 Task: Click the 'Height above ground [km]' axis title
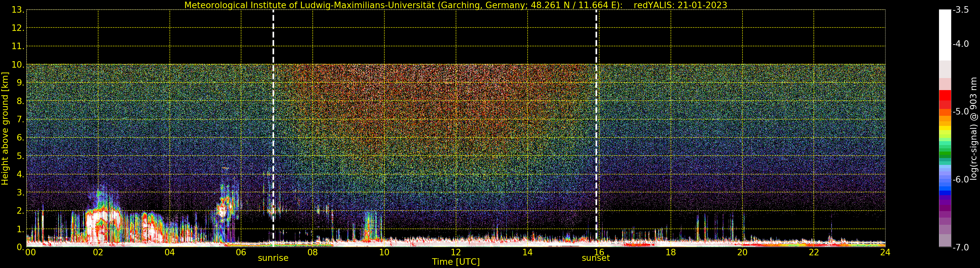click(x=5, y=128)
